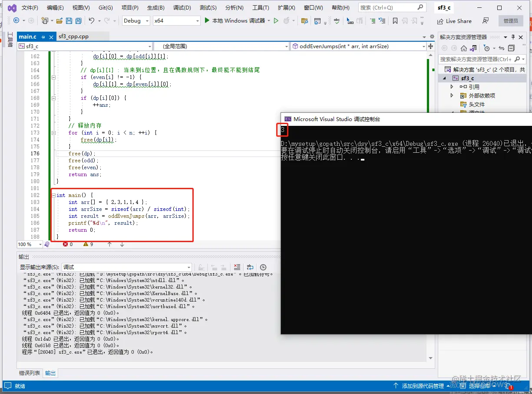Pin the main.c tab
The image size is (532, 394).
tap(43, 37)
